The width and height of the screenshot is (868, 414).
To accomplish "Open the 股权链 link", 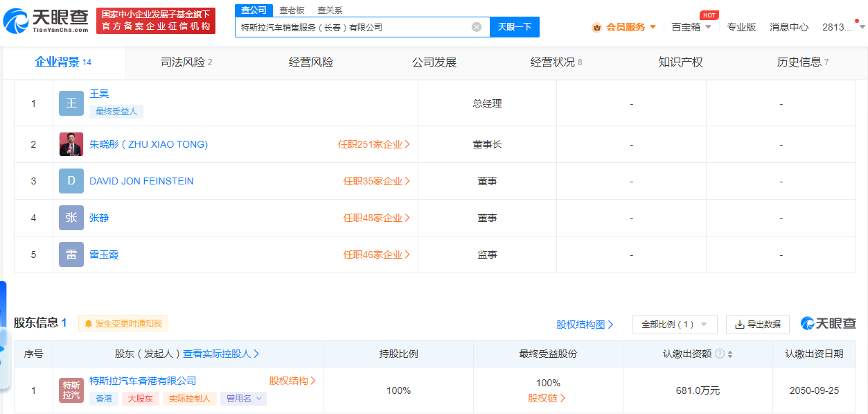I will coord(547,398).
